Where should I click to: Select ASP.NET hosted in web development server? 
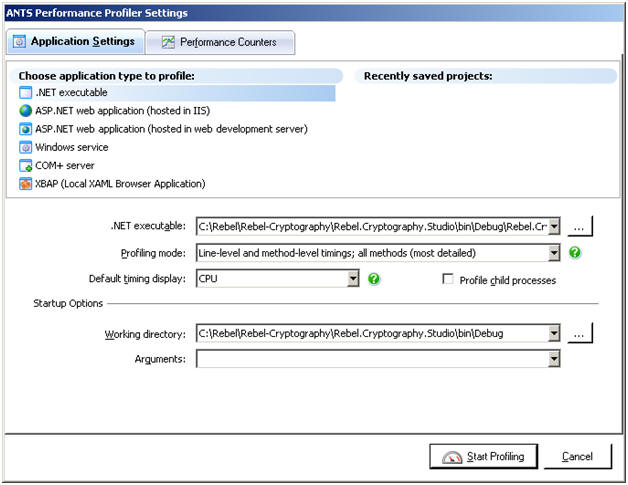tap(163, 129)
